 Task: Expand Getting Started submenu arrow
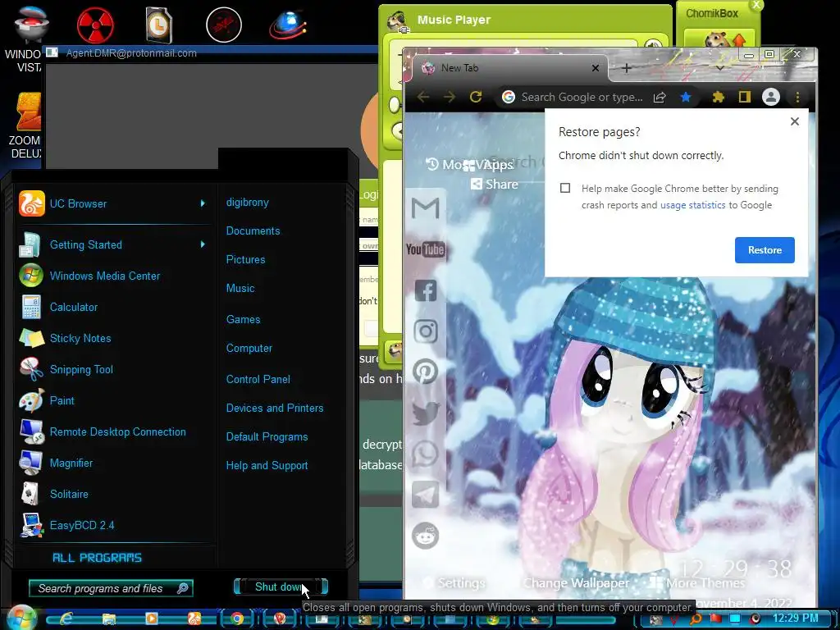[x=203, y=244]
